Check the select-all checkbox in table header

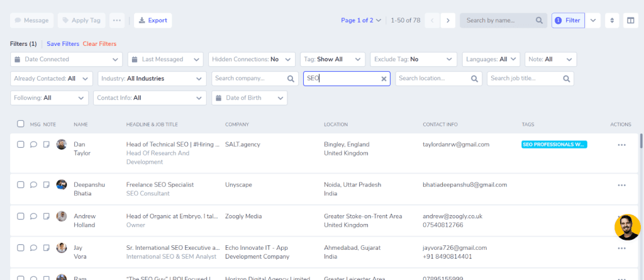pos(21,124)
